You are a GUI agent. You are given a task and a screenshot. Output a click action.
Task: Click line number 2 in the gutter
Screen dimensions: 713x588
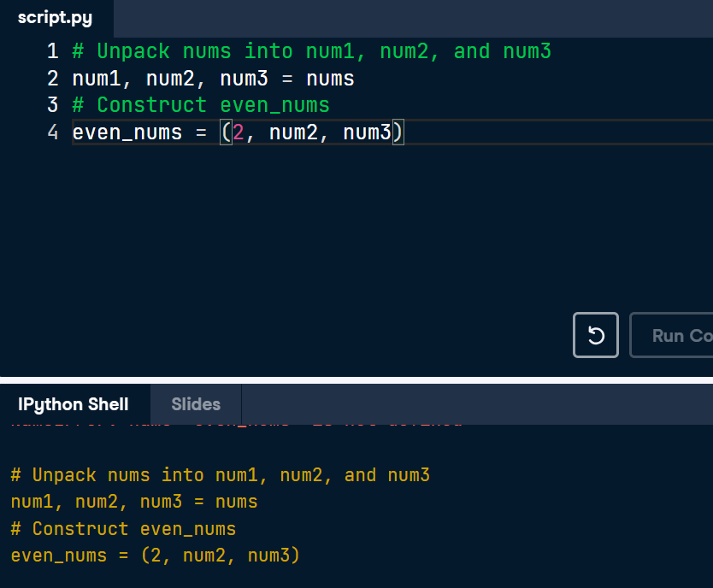tap(53, 79)
